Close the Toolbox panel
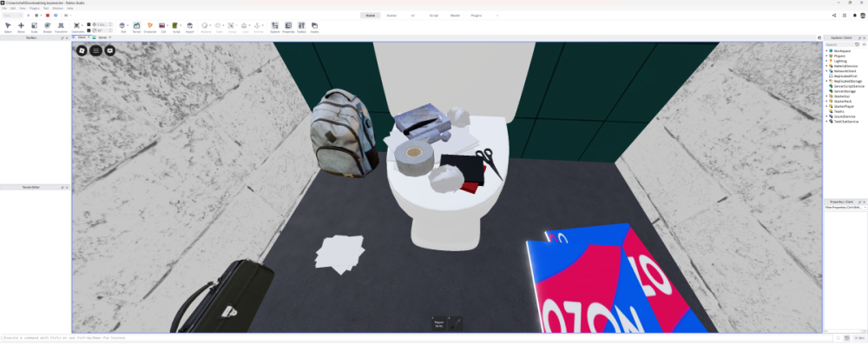The height and width of the screenshot is (345, 868). click(68, 37)
